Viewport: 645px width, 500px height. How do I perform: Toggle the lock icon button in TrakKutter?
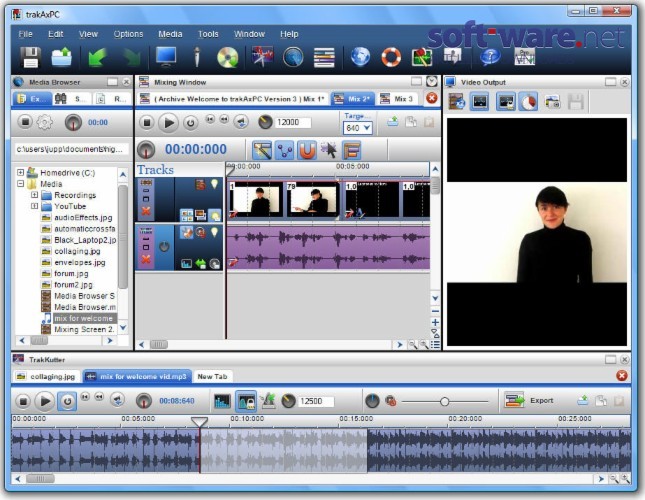click(x=246, y=401)
